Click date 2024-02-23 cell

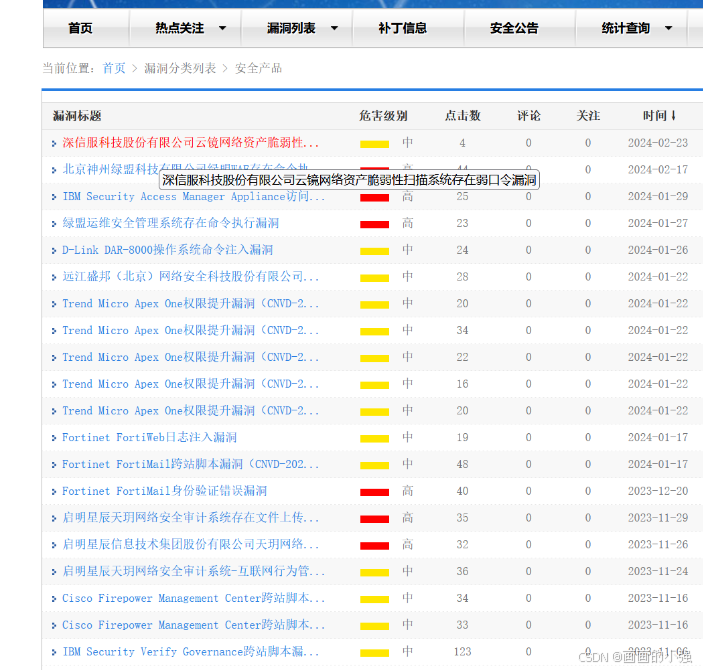658,143
